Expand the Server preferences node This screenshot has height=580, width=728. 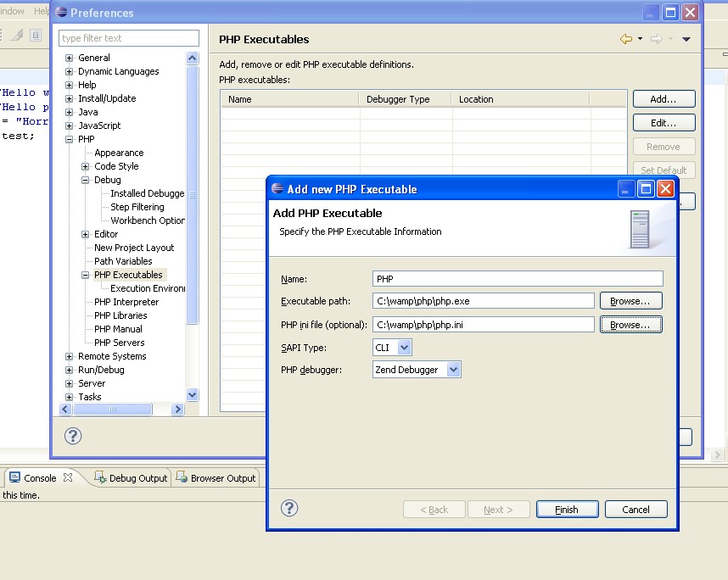70,383
